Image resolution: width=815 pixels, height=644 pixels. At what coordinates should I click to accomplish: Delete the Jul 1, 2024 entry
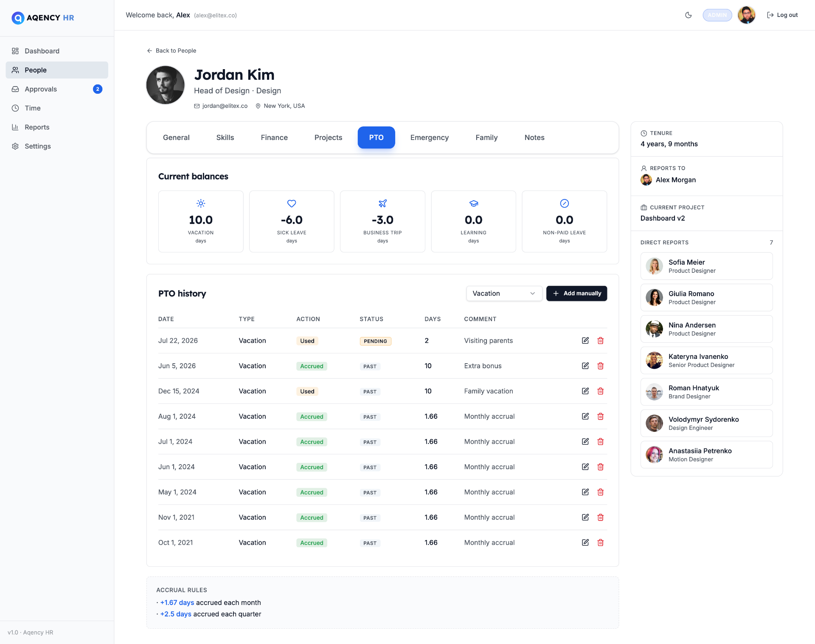tap(600, 442)
